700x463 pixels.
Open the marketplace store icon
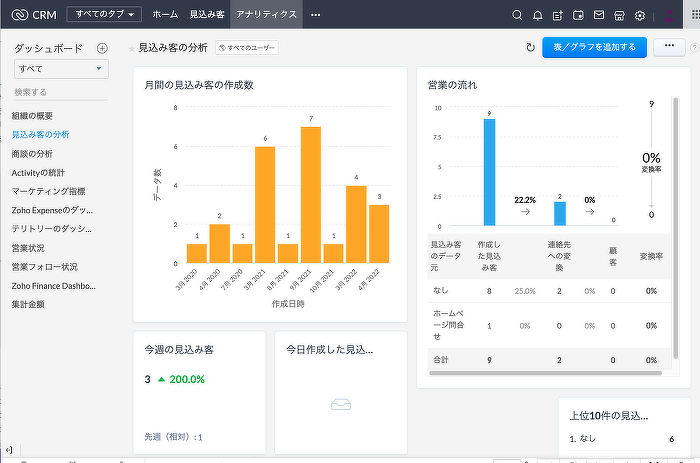pos(619,15)
